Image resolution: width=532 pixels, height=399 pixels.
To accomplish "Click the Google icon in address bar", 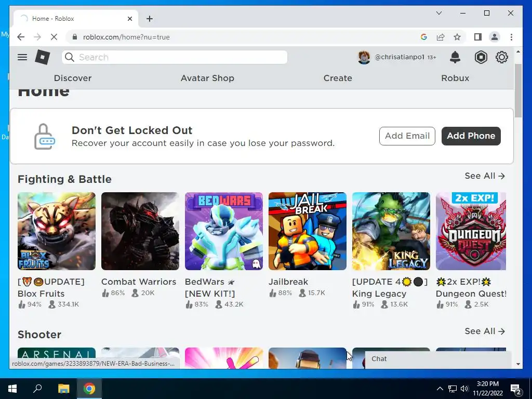I will coord(424,37).
